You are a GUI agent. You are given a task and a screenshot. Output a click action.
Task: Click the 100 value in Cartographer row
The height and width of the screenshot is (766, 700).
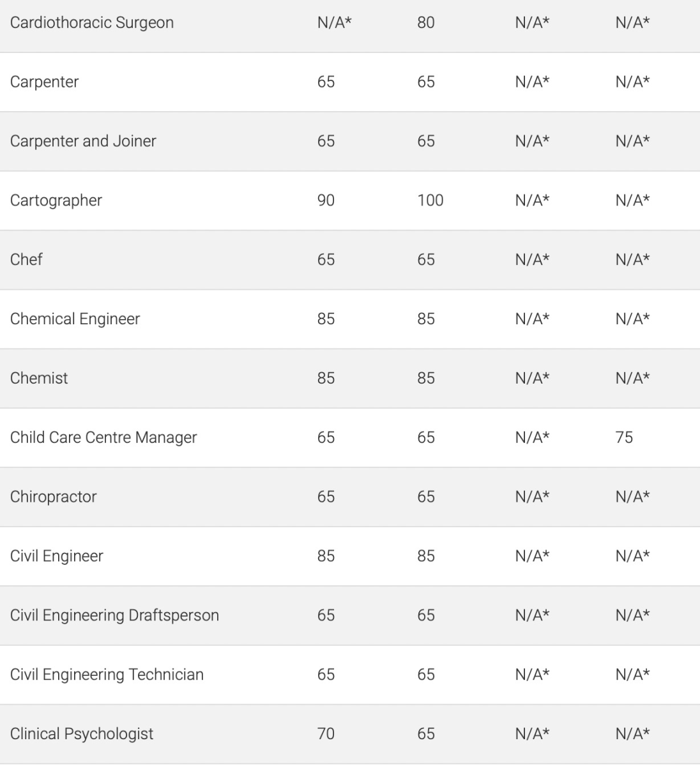(x=430, y=200)
